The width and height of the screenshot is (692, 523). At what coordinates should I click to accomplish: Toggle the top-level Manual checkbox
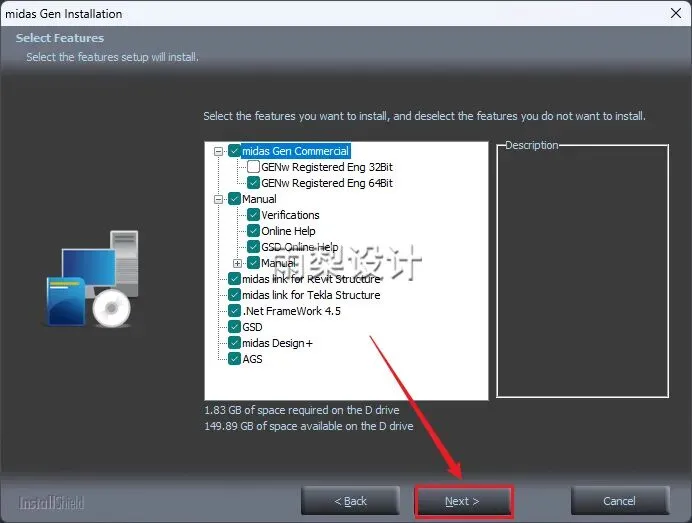pos(234,199)
